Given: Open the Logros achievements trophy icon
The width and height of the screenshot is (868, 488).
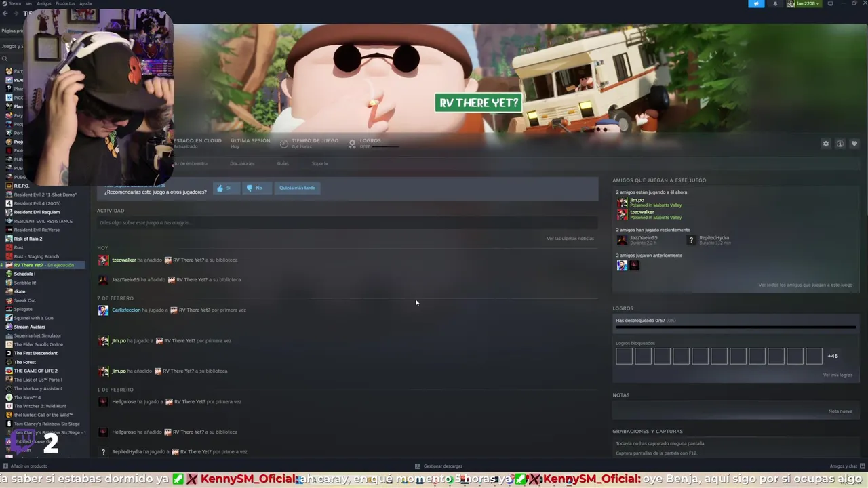Looking at the screenshot, I should click(352, 144).
